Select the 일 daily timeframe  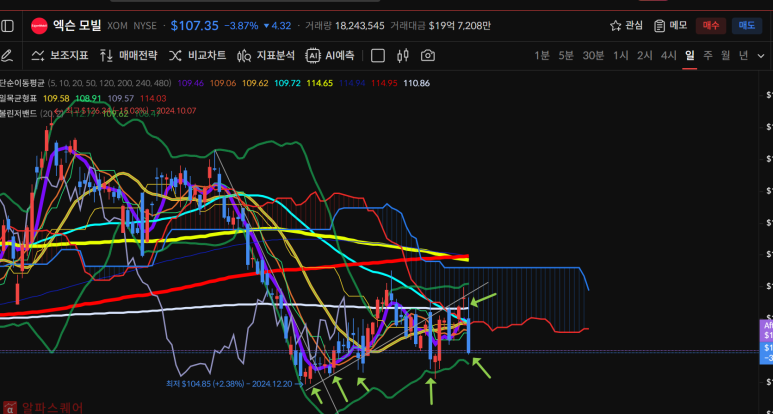[x=689, y=56]
